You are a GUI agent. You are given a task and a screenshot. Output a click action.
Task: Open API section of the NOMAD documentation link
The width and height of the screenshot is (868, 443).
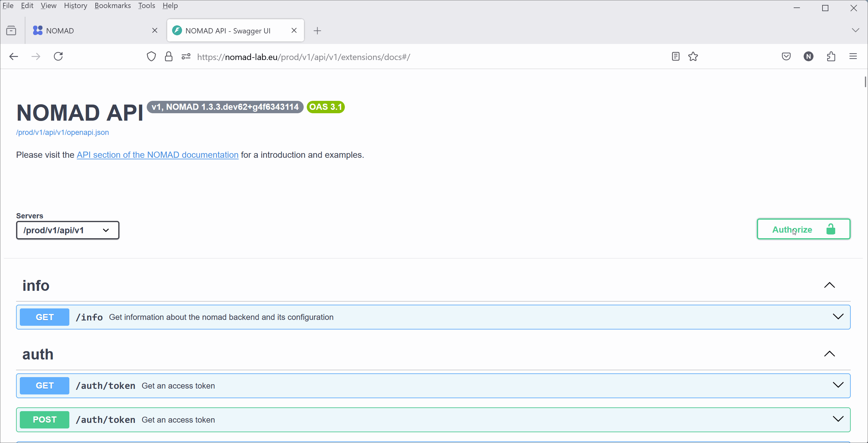coord(157,155)
